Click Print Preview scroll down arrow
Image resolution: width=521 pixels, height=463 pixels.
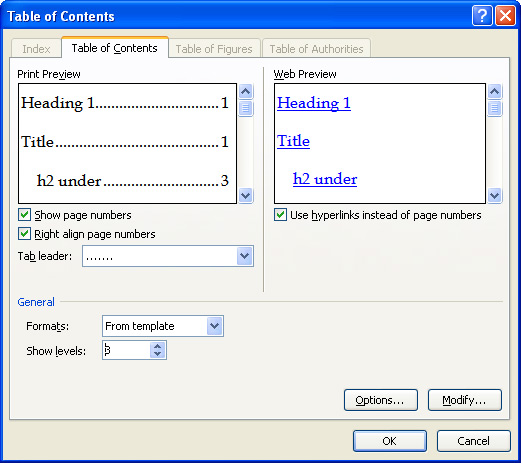click(x=246, y=195)
